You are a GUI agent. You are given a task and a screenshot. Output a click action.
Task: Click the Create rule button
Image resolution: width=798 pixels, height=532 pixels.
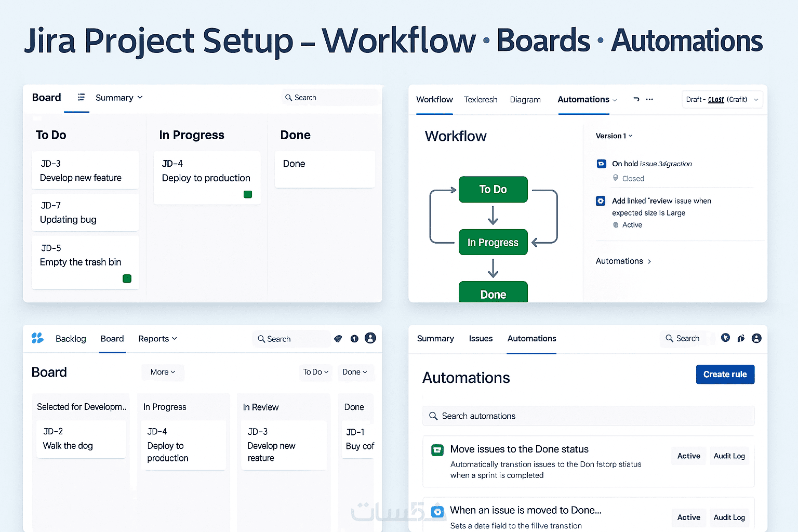tap(725, 375)
